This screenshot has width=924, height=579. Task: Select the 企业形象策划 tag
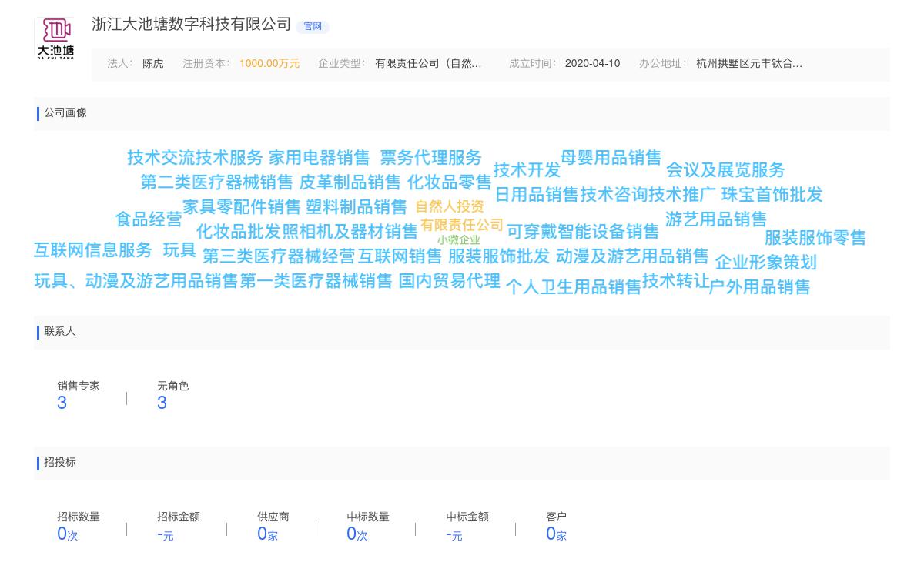coord(766,263)
